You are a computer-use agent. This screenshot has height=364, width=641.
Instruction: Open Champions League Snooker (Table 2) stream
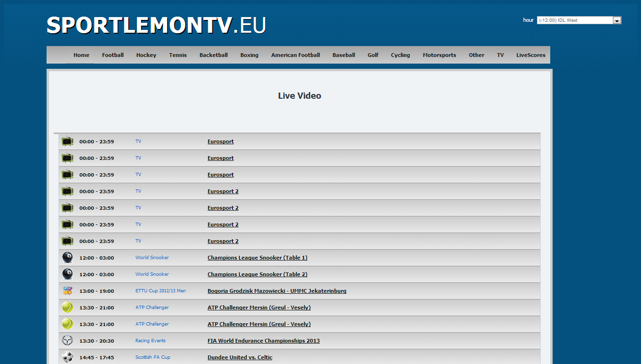[258, 274]
